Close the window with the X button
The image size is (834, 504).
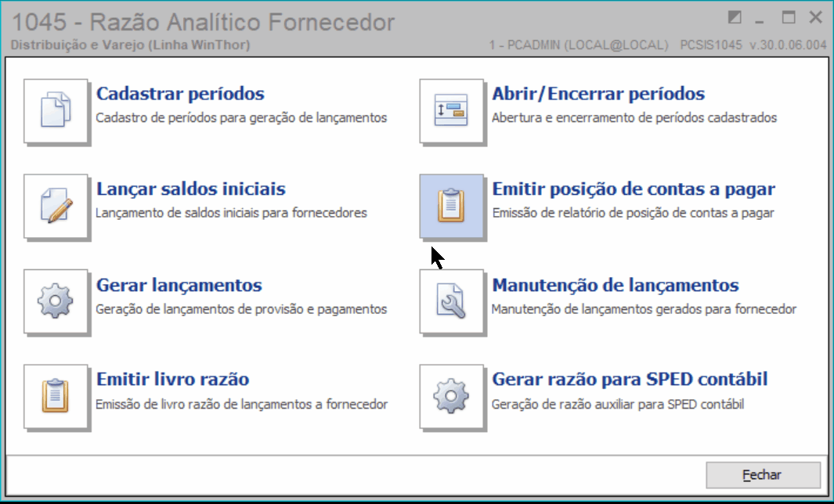pyautogui.click(x=815, y=17)
